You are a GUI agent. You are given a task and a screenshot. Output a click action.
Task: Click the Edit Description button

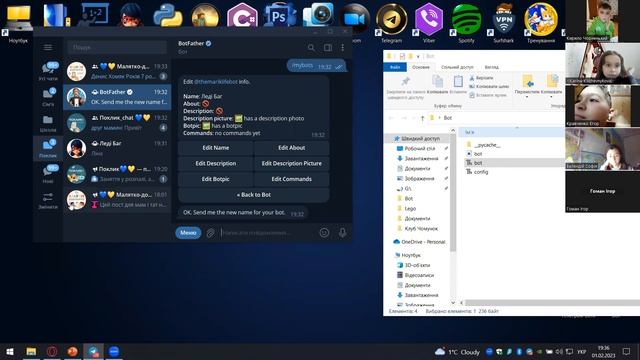[216, 163]
